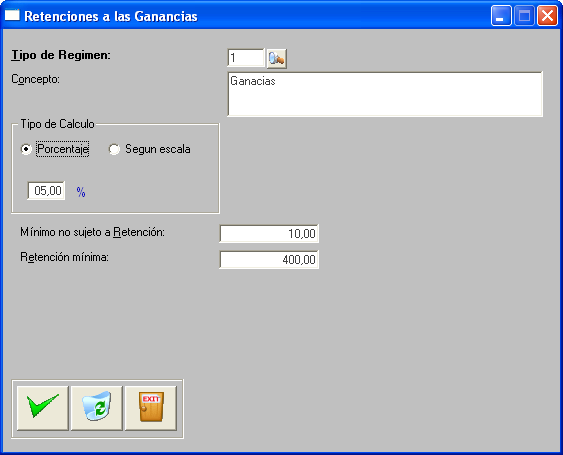The width and height of the screenshot is (563, 455).
Task: Select the Segun escala radio button
Action: [x=114, y=149]
